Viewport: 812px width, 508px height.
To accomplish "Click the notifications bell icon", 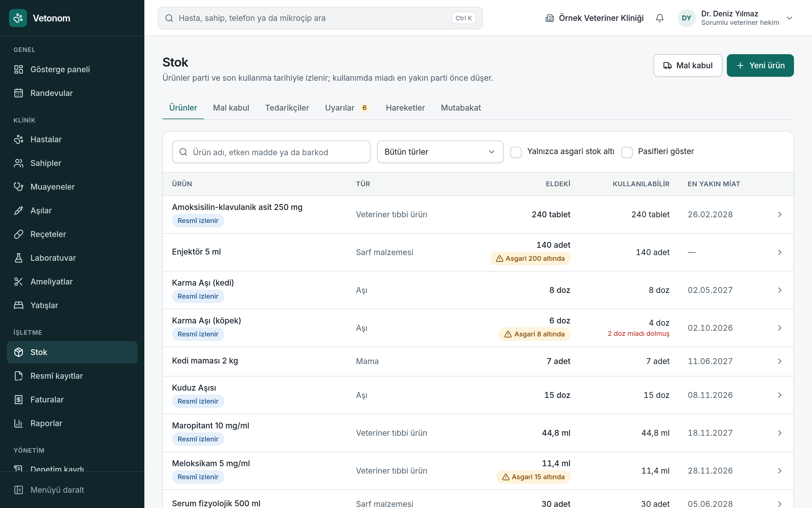I will coord(659,18).
